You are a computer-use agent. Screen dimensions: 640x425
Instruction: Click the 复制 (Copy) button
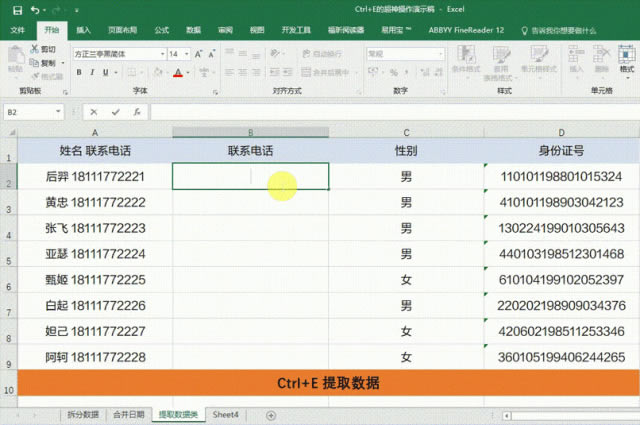coord(46,62)
